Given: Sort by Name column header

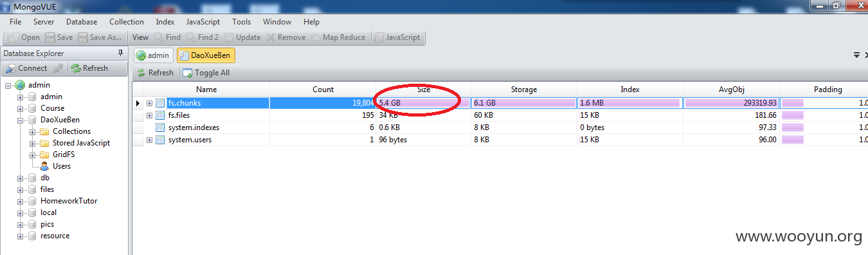Looking at the screenshot, I should (206, 90).
